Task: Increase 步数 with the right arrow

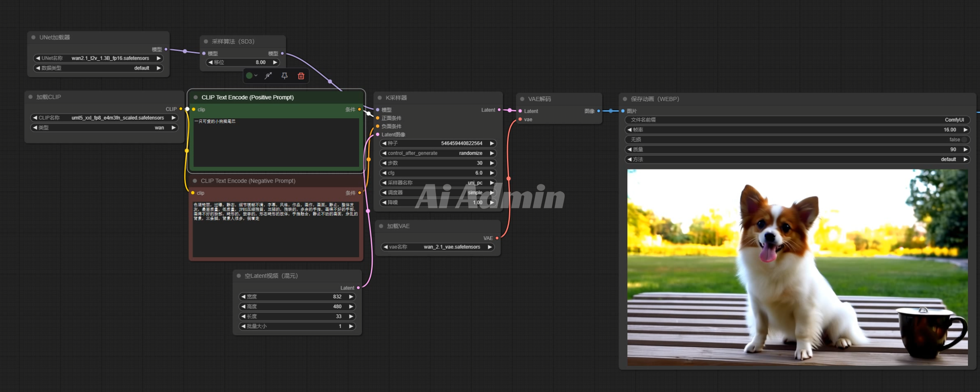Action: (x=491, y=163)
